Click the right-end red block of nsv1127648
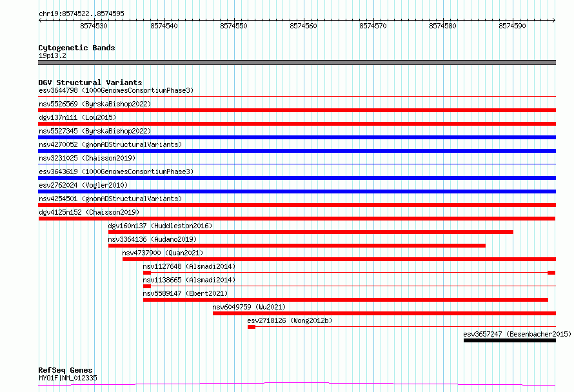 (x=551, y=273)
